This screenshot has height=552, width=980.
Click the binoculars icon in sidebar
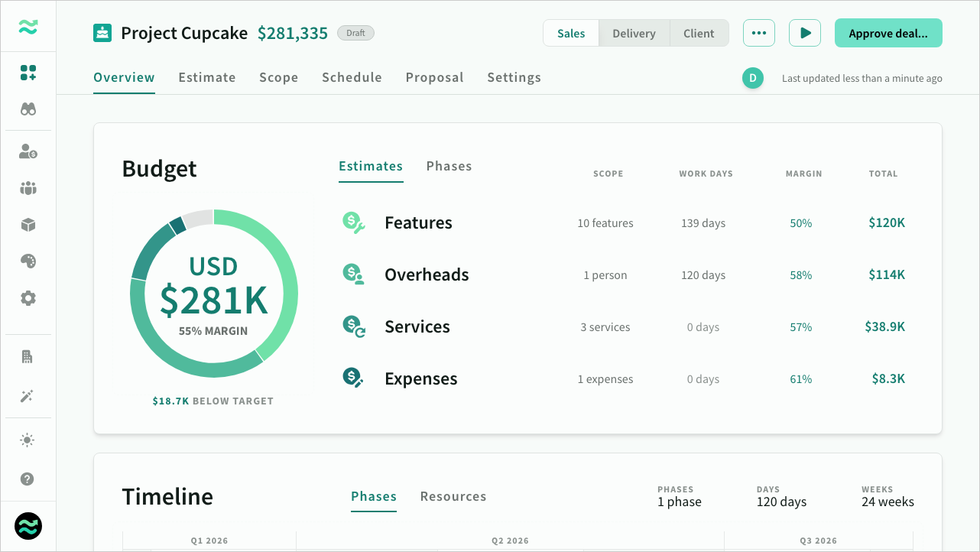click(x=28, y=109)
